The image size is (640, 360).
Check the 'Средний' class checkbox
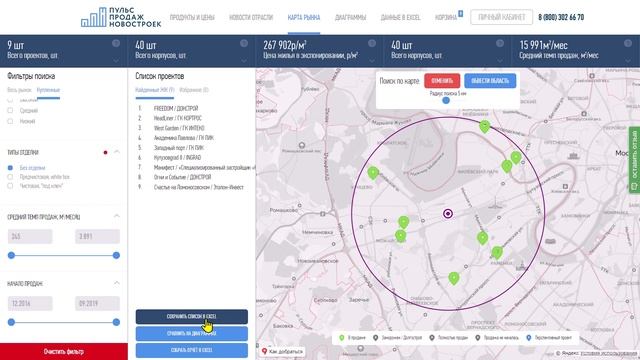point(10,110)
